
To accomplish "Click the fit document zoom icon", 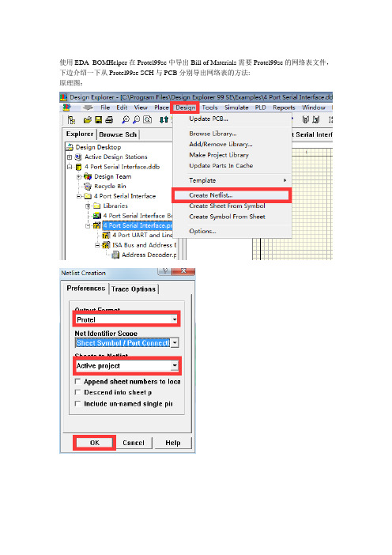I will (147, 119).
